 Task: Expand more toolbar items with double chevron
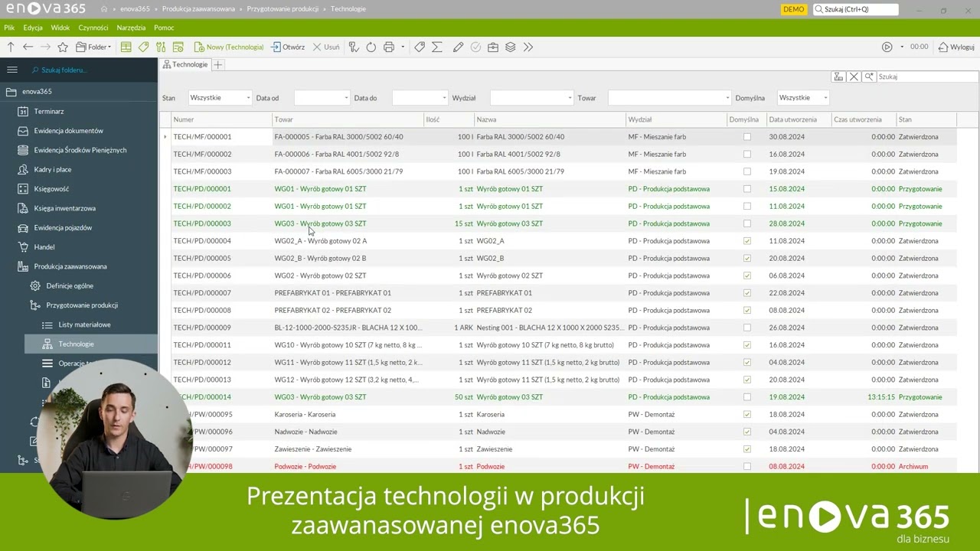point(528,47)
